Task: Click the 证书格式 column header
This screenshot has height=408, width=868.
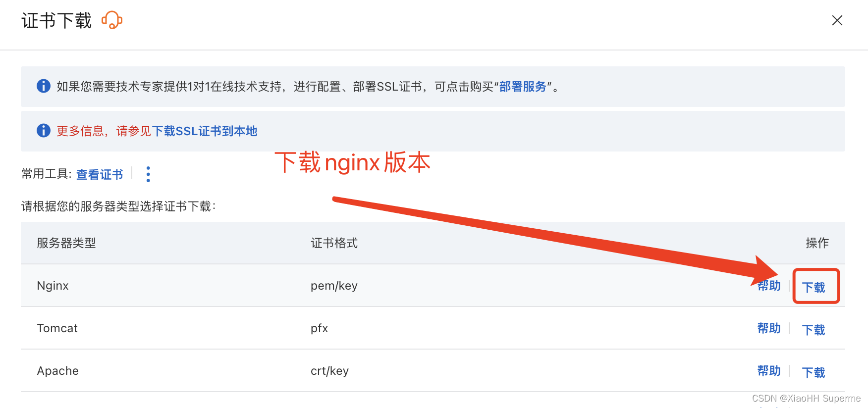Action: 334,243
